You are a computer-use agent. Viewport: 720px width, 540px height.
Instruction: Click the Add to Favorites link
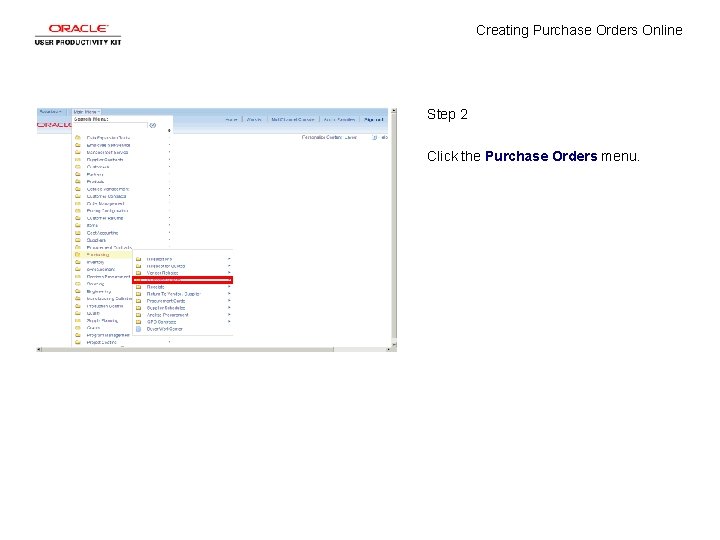339,119
